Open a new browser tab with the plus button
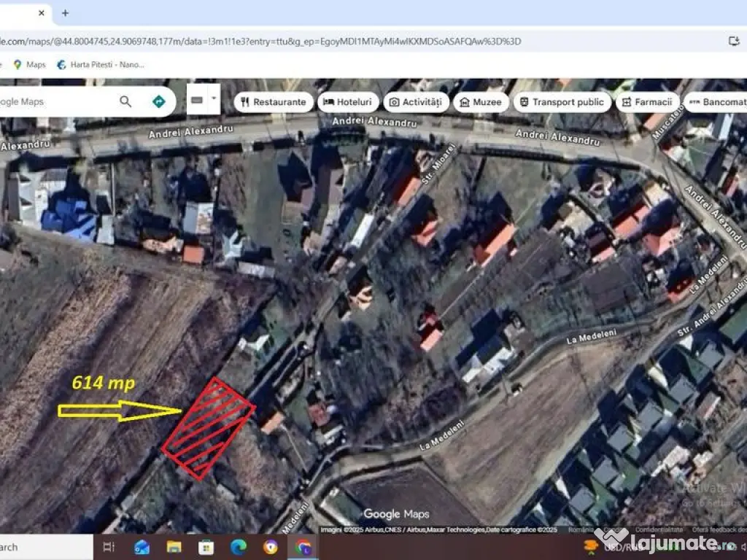This screenshot has width=747, height=560. [x=65, y=13]
